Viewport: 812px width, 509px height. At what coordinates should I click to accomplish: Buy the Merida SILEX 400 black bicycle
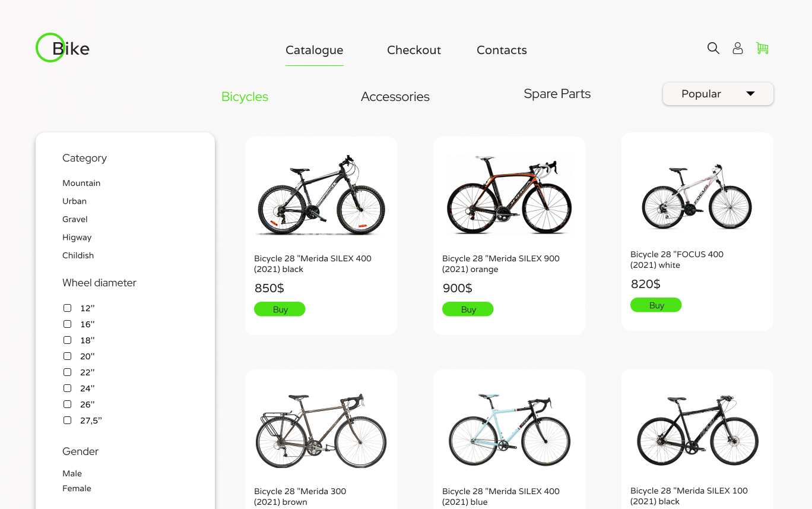[280, 309]
